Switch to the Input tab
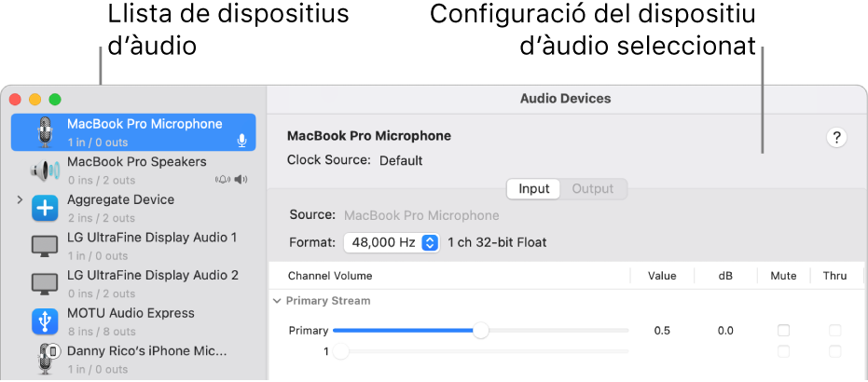Screen dimensions: 868x382 pos(533,188)
